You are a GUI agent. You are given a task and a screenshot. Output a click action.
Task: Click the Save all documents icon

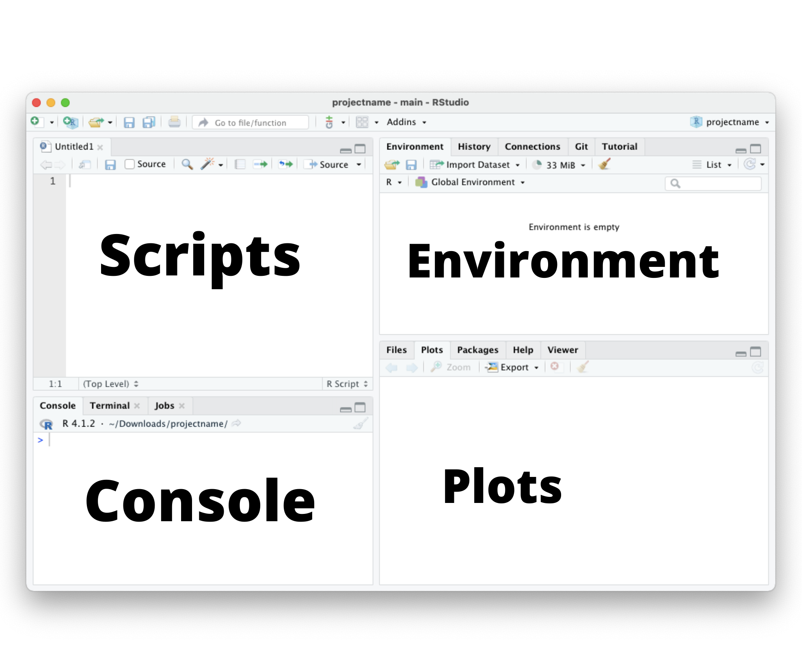tap(149, 122)
